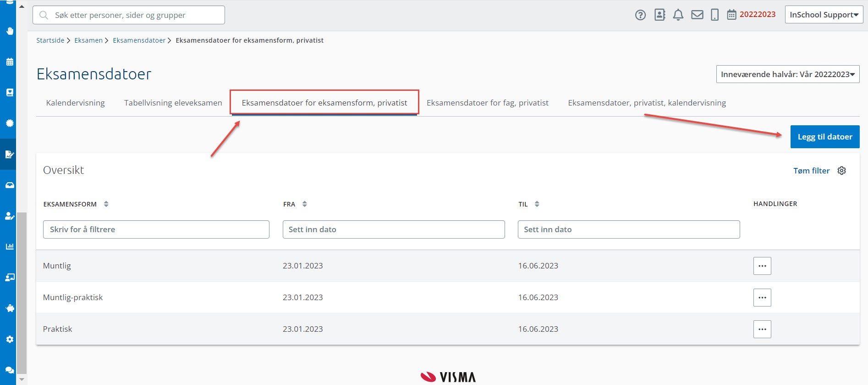This screenshot has height=385, width=868.
Task: Open the book icon in sidebar
Action: tap(10, 92)
